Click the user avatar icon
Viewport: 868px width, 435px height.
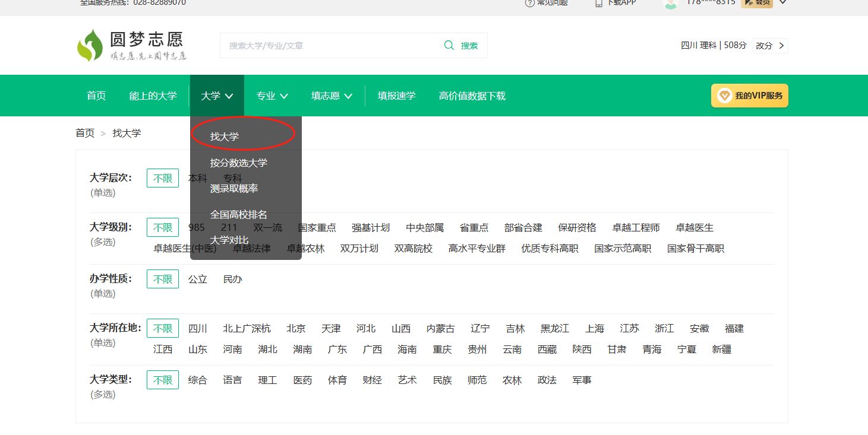[671, 3]
